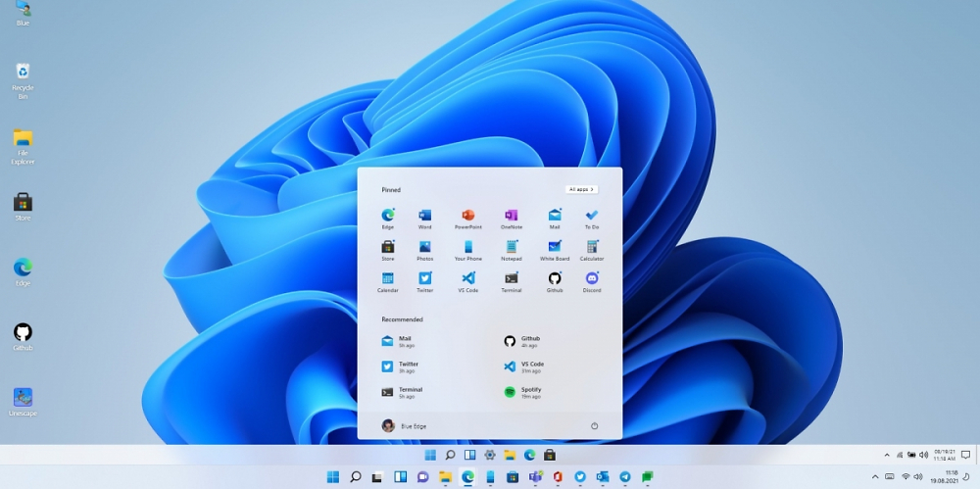Screen dimensions: 980x489
Task: Open the Blue desktop icon
Action: point(23,13)
